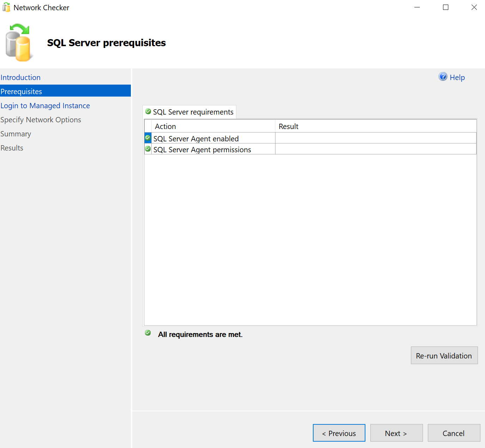Click the green check beside SQL Server Agent enabled
This screenshot has width=485, height=448.
coord(148,138)
